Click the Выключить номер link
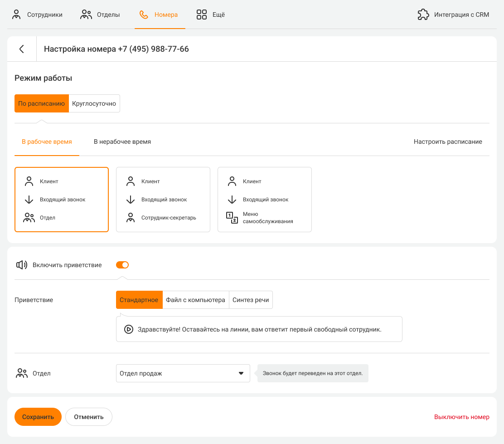This screenshot has width=504, height=444. (461, 417)
